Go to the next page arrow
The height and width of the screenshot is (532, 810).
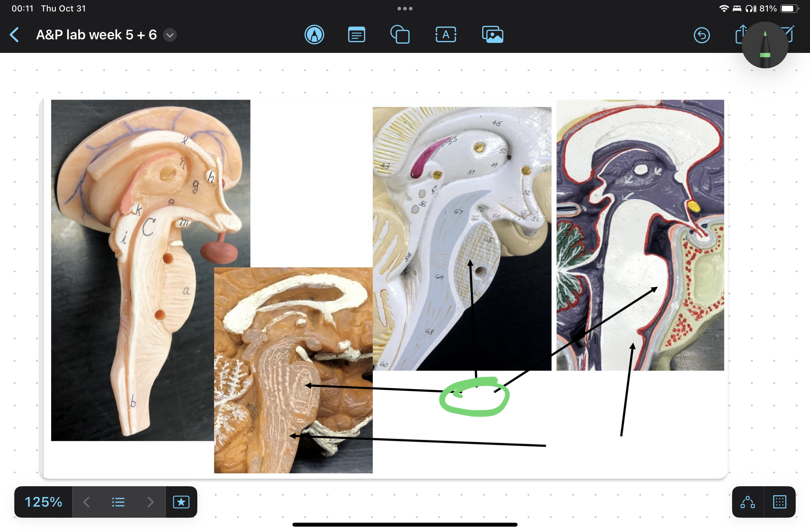pyautogui.click(x=150, y=502)
